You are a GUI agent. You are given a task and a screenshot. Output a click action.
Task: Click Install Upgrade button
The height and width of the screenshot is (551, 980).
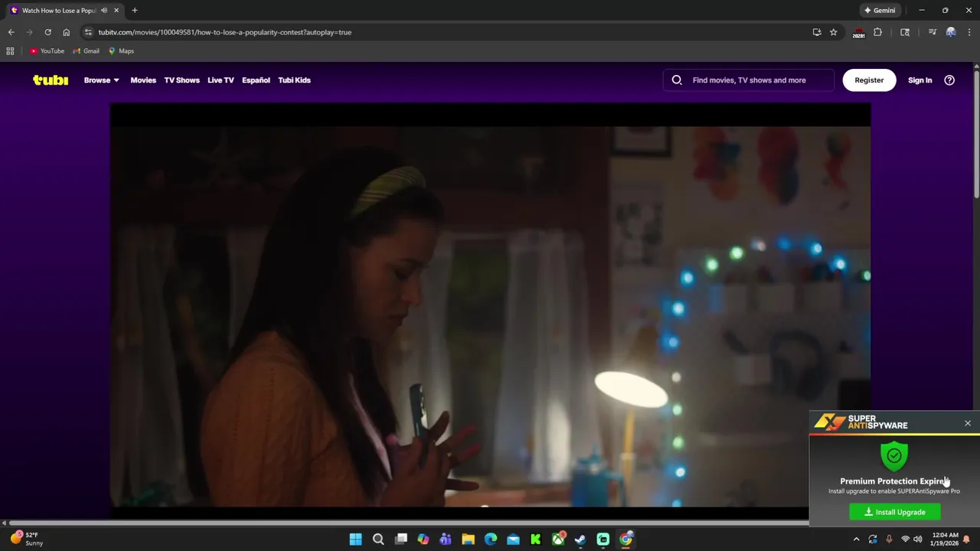[x=895, y=512]
